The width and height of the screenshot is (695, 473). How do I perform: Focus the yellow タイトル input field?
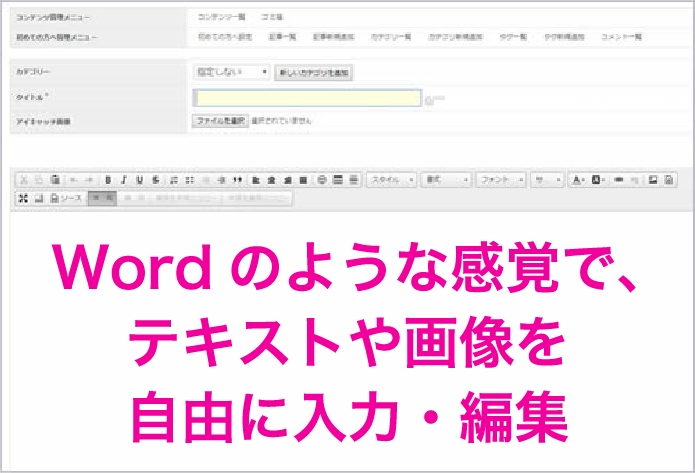pos(307,98)
